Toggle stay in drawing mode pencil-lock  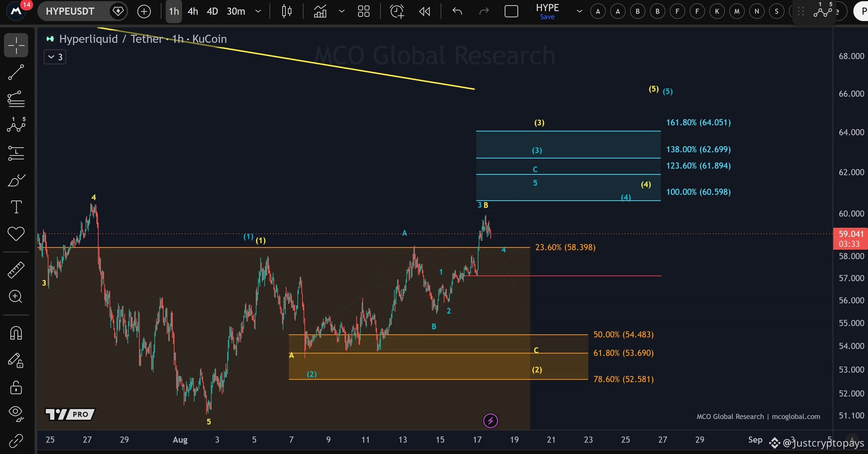pos(16,360)
